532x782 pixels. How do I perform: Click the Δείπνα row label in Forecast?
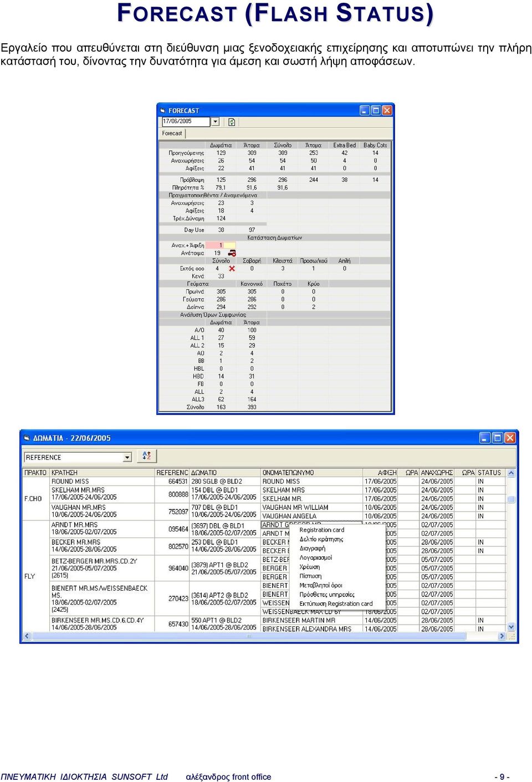click(x=195, y=307)
